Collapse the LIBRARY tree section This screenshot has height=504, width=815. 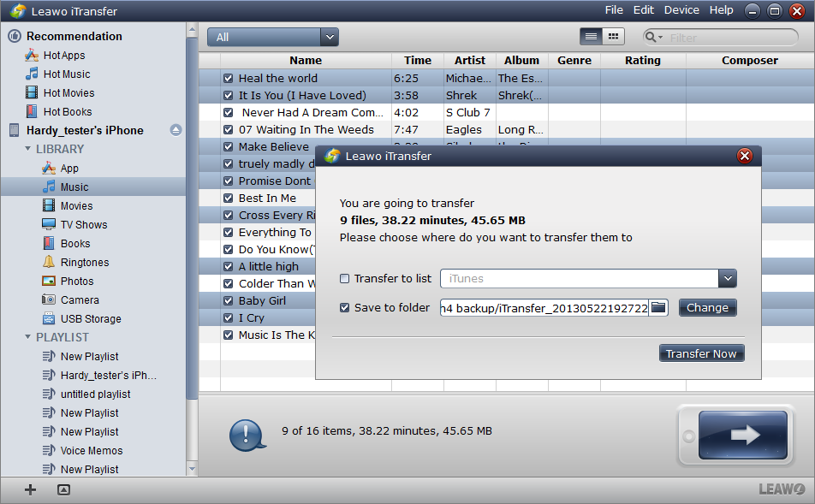27,149
